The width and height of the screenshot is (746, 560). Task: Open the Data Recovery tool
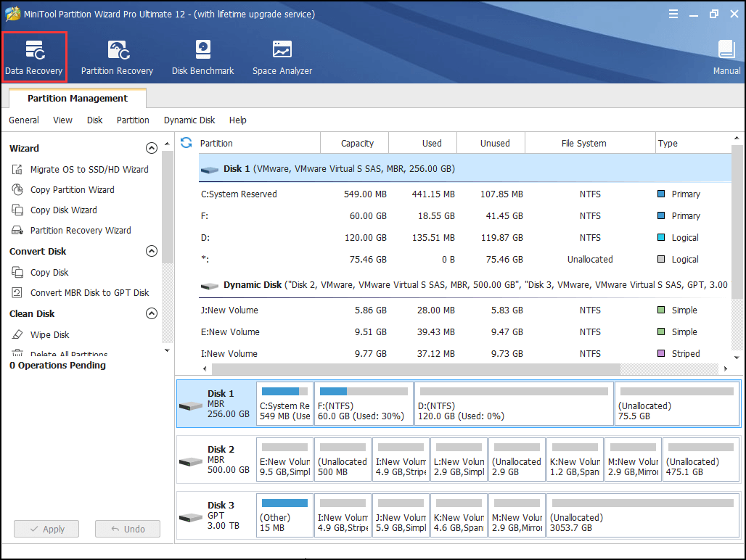pos(34,57)
